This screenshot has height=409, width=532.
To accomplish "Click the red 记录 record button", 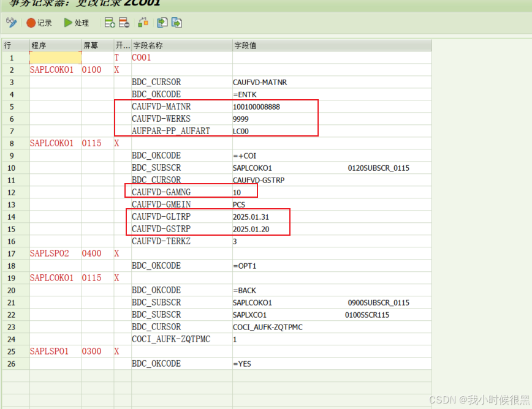I will pyautogui.click(x=39, y=23).
